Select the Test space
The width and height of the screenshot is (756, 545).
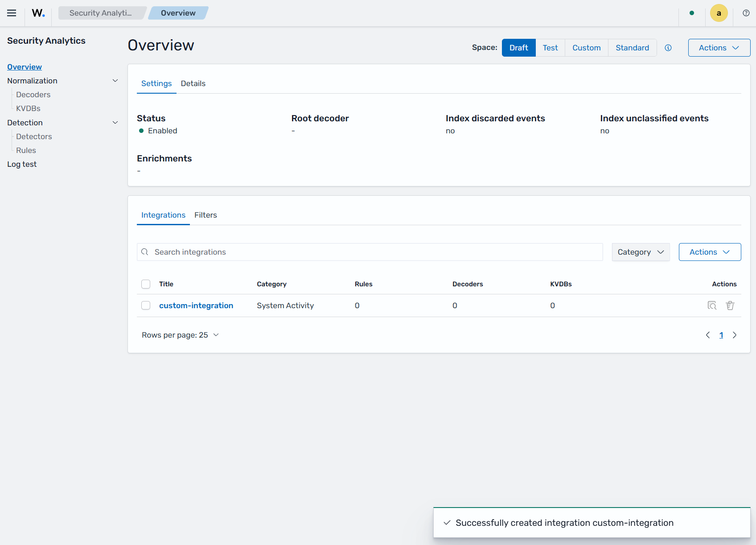551,48
